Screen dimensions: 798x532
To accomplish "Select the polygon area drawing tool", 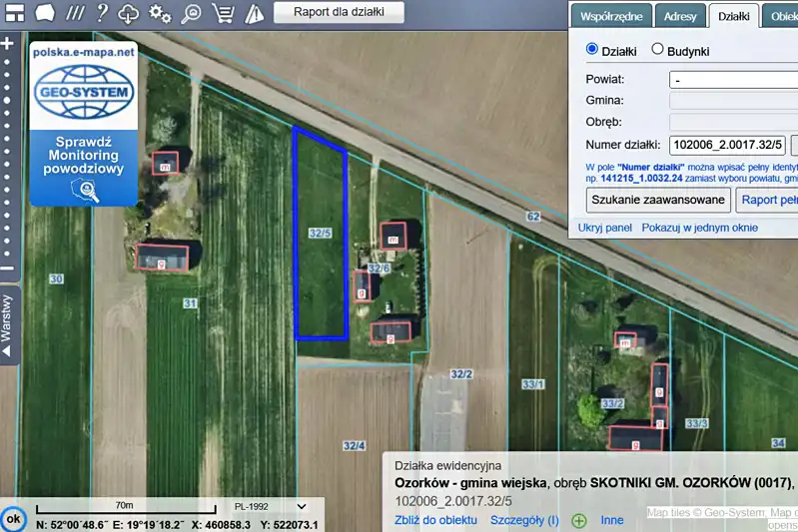I will click(x=44, y=13).
